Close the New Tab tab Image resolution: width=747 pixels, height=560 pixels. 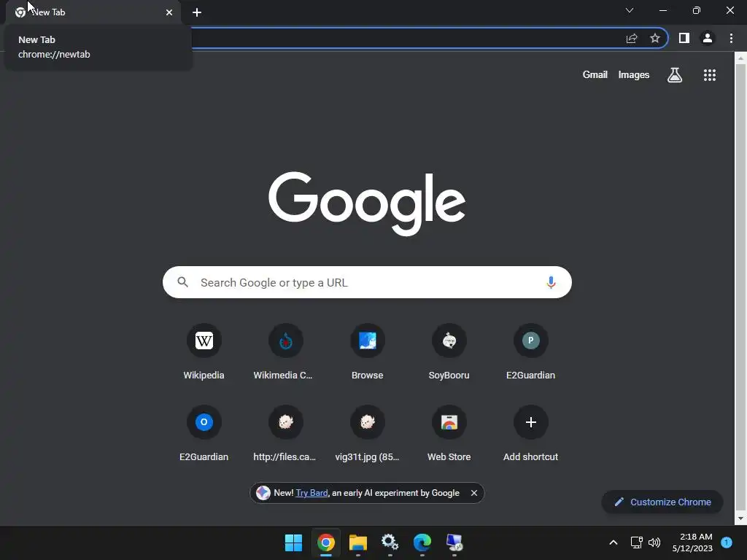169,12
